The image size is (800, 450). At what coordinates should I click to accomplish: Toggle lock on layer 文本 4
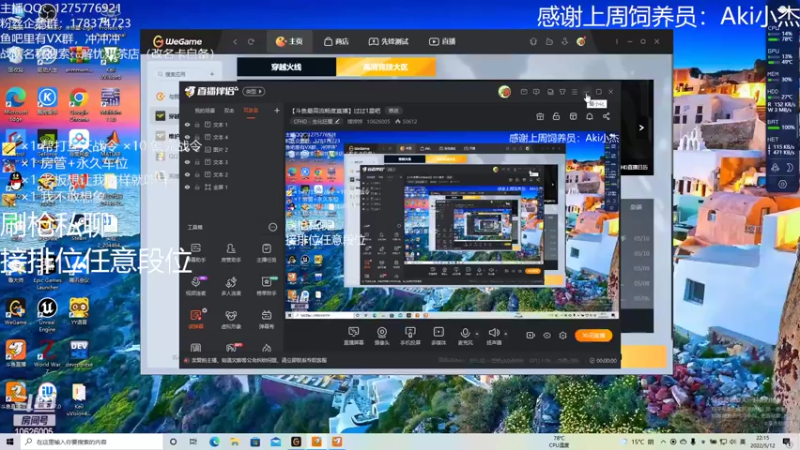point(197,137)
